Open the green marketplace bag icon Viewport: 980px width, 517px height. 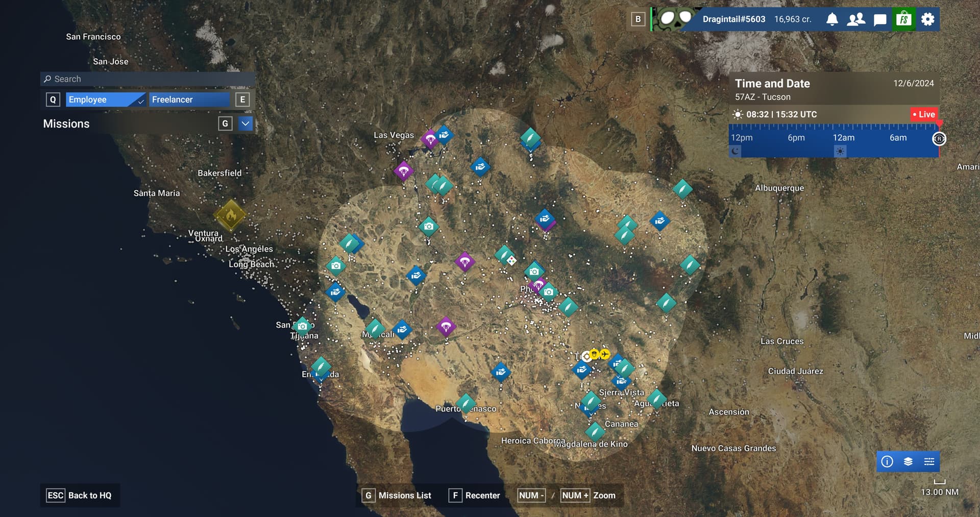point(903,19)
